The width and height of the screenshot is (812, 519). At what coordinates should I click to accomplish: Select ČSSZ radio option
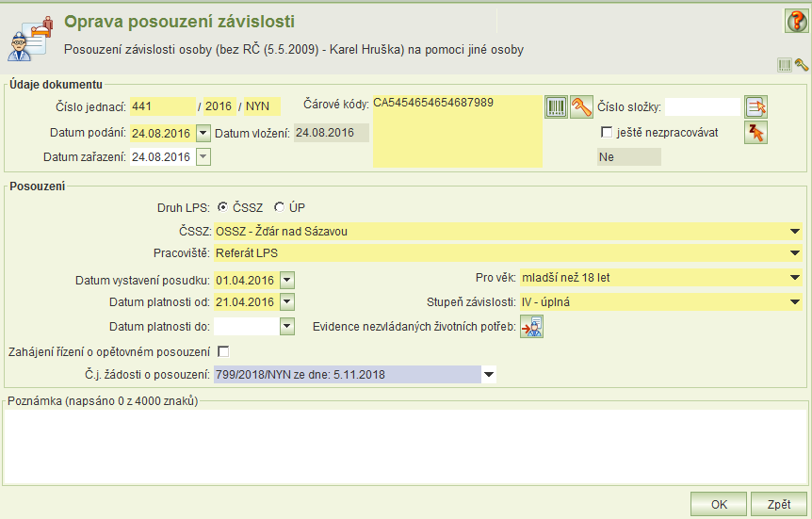pyautogui.click(x=222, y=207)
